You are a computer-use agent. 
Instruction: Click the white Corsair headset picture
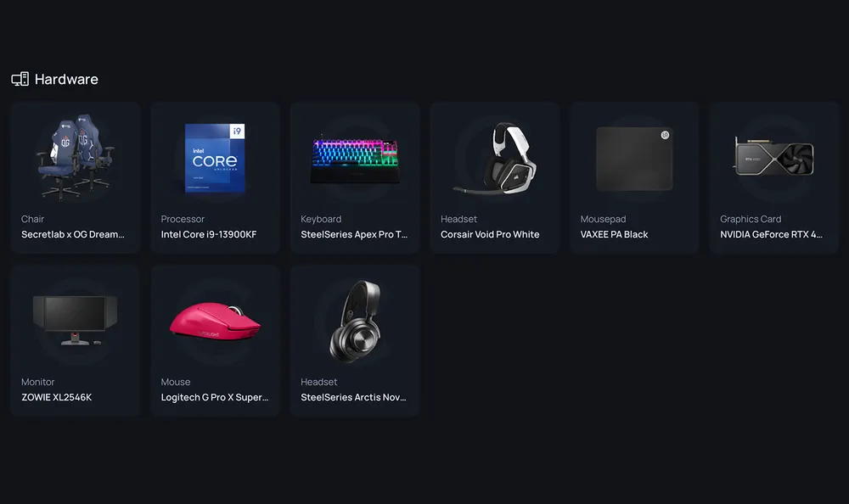click(495, 158)
